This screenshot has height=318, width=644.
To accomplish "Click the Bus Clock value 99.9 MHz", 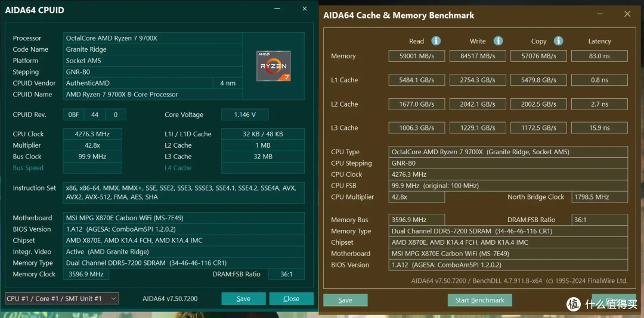I will point(92,157).
